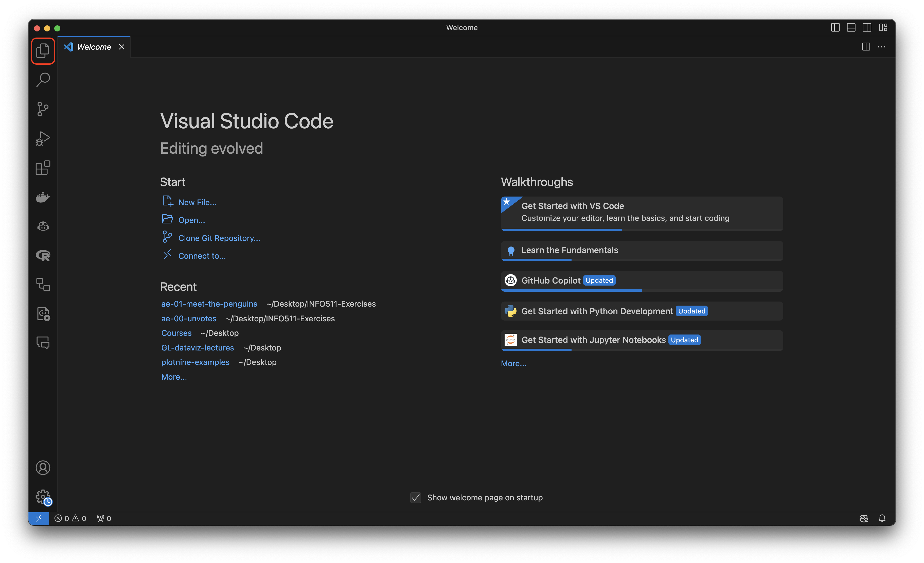Click the errors and warnings status bar item
The image size is (924, 563).
(70, 518)
